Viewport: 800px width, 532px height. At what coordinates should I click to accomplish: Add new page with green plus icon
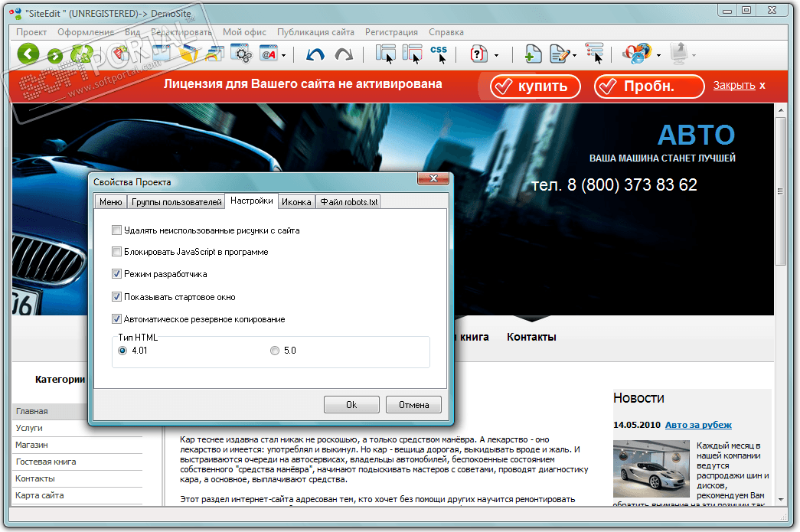533,54
